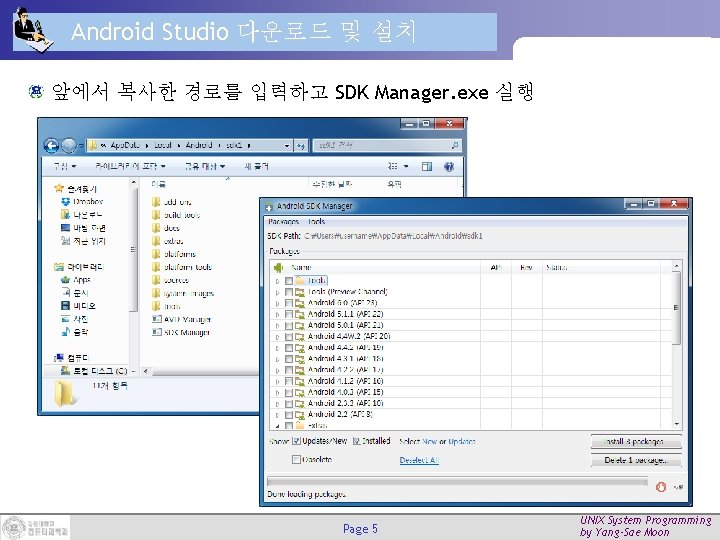The width and height of the screenshot is (720, 540).
Task: Check the Android 4.4W.2 (API 20) checkbox
Action: coord(289,337)
